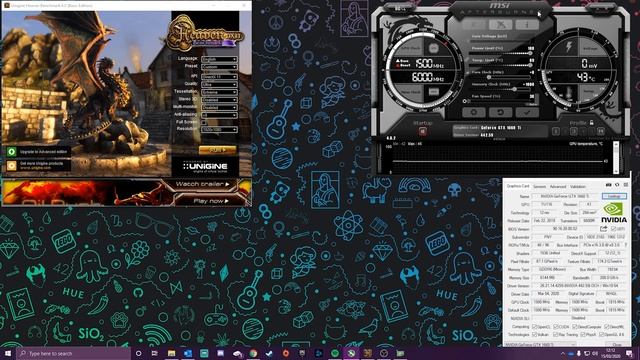Toggle Afterburner Startup Windows icon
The height and width of the screenshot is (360, 640).
tap(422, 131)
